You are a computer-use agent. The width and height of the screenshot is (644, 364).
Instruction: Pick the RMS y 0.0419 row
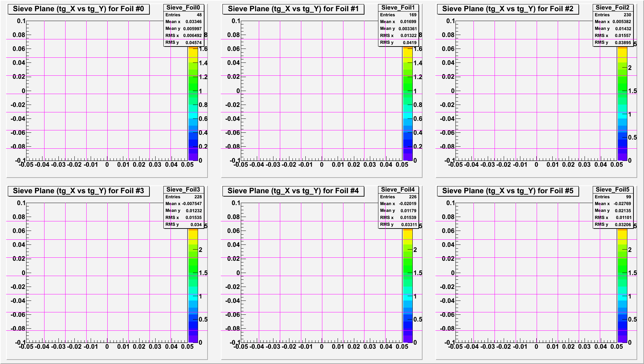click(x=398, y=42)
